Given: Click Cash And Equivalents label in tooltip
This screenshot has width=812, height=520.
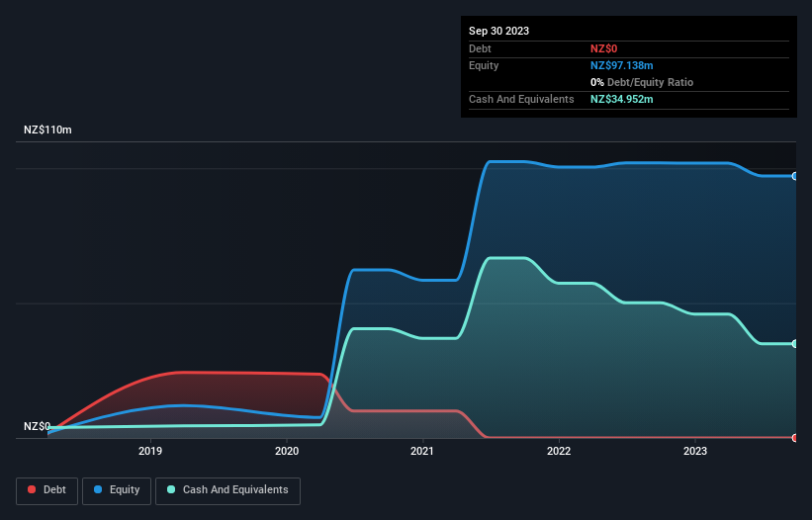Looking at the screenshot, I should pyautogui.click(x=521, y=99).
